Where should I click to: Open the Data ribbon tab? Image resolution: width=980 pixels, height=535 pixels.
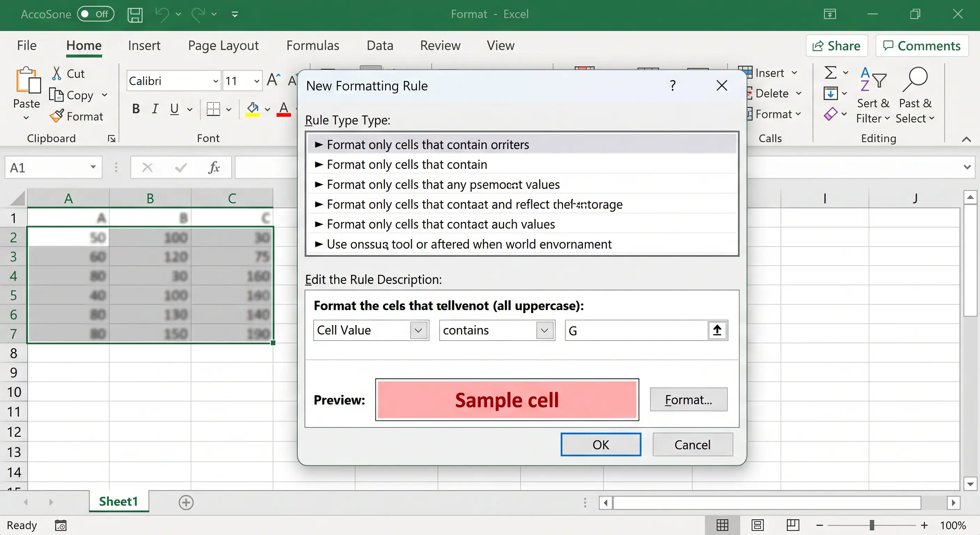click(380, 45)
